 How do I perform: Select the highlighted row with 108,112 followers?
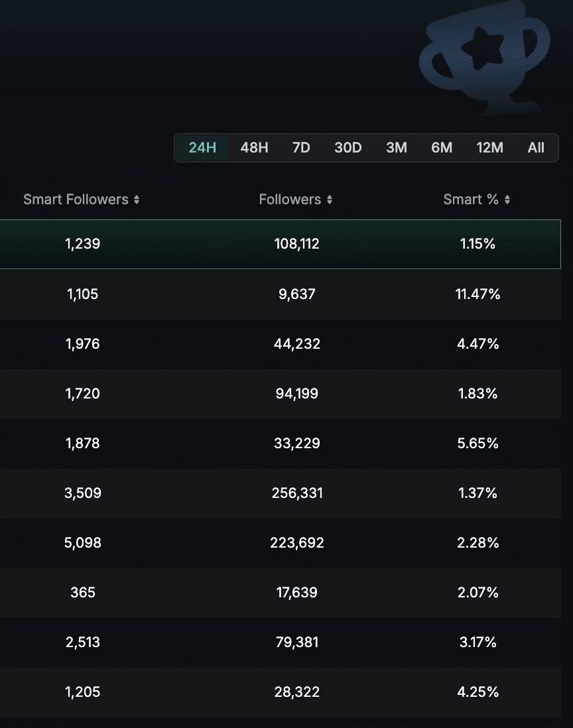[296, 244]
